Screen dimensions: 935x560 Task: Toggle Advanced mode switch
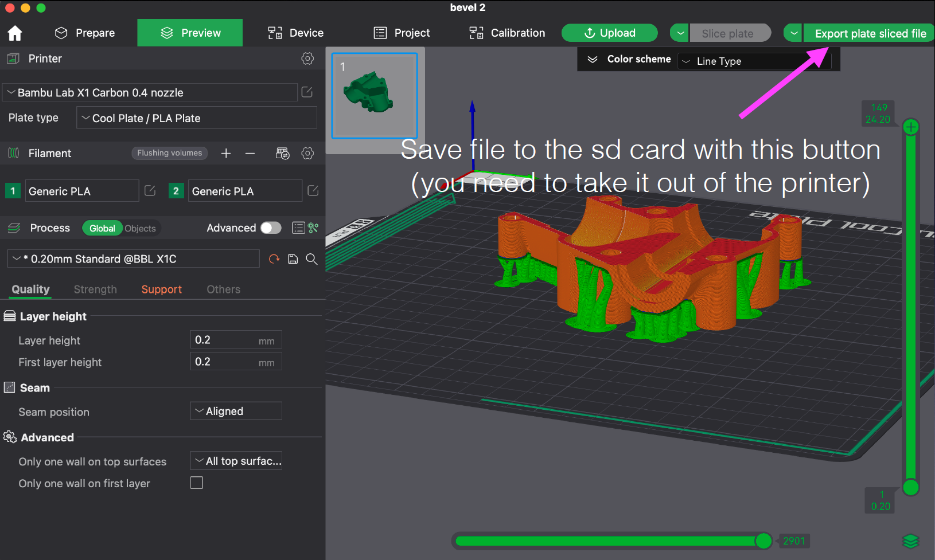tap(271, 228)
